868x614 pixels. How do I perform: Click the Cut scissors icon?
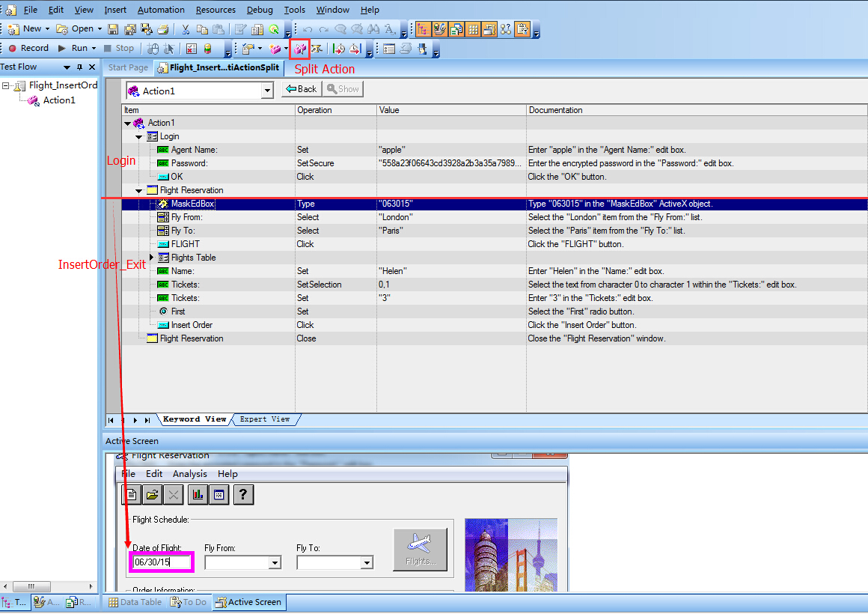tap(186, 29)
